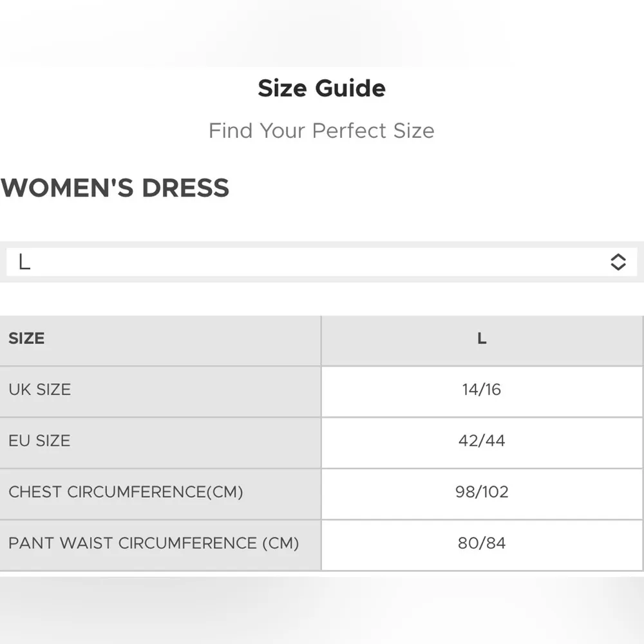Select the PANT WAIST CIRCUMFERENCE row label

click(x=153, y=544)
